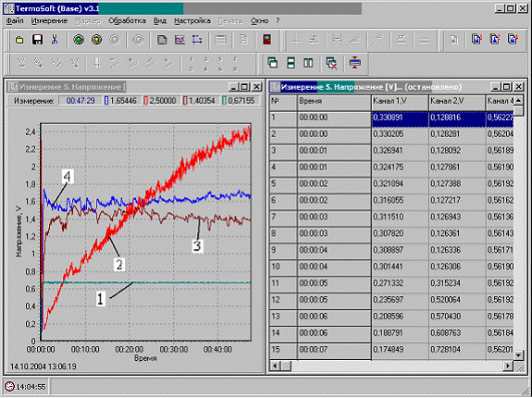Save data using the floppy disk icon

pyautogui.click(x=37, y=40)
